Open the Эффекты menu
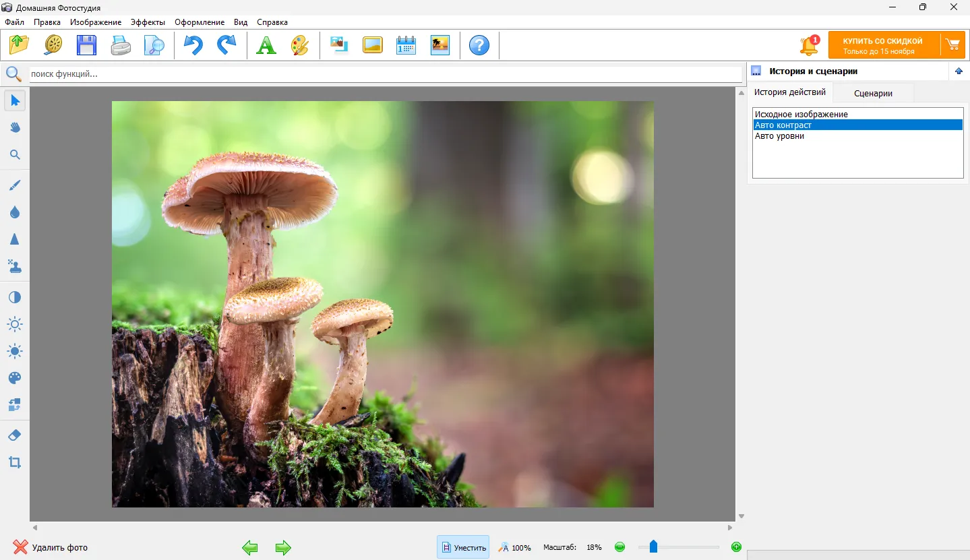This screenshot has width=970, height=560. tap(148, 22)
